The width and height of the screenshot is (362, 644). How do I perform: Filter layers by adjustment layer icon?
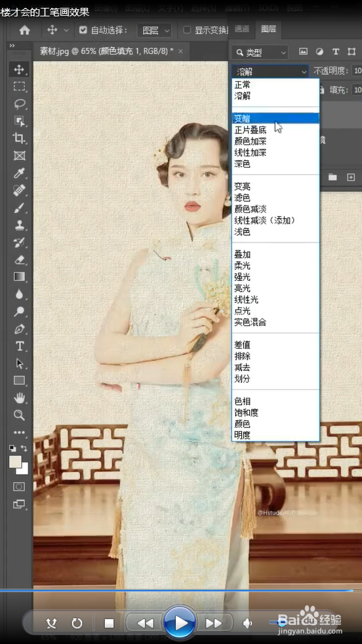point(319,51)
